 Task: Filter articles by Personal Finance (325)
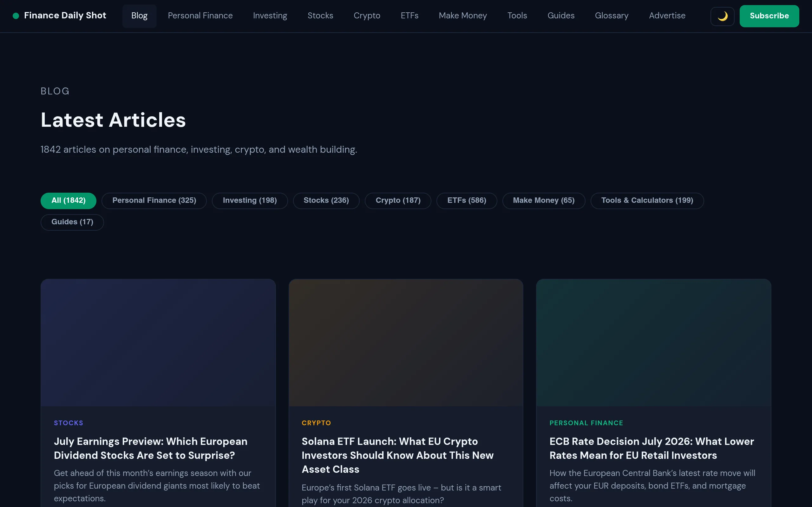154,201
